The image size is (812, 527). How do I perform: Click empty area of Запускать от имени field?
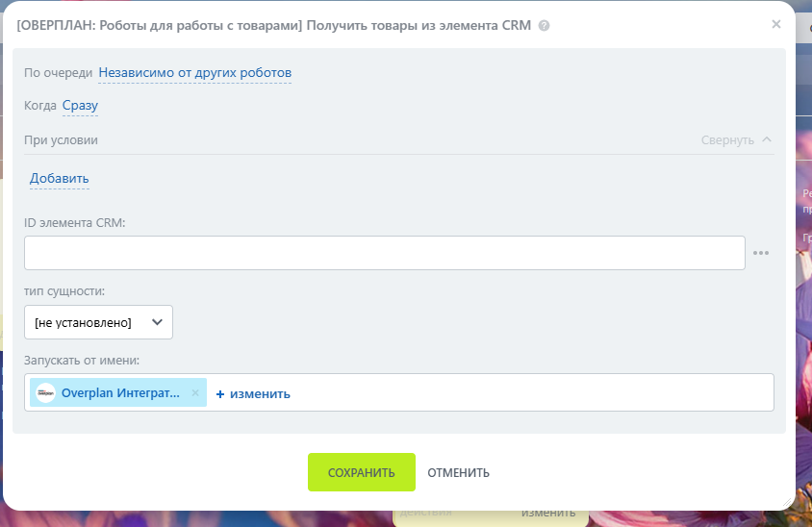[529, 392]
